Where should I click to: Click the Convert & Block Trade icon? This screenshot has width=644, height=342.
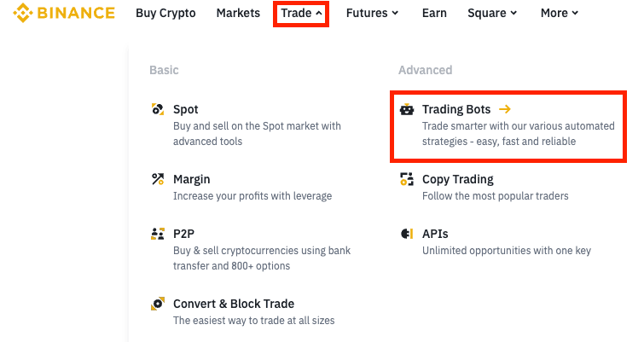pyautogui.click(x=157, y=304)
